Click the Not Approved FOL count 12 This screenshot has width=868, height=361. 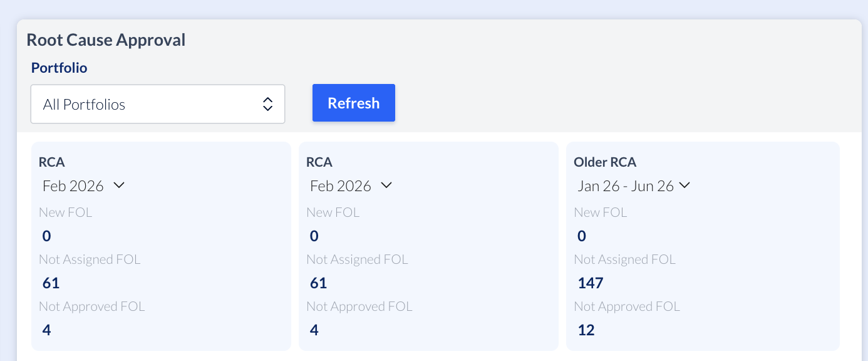click(586, 330)
